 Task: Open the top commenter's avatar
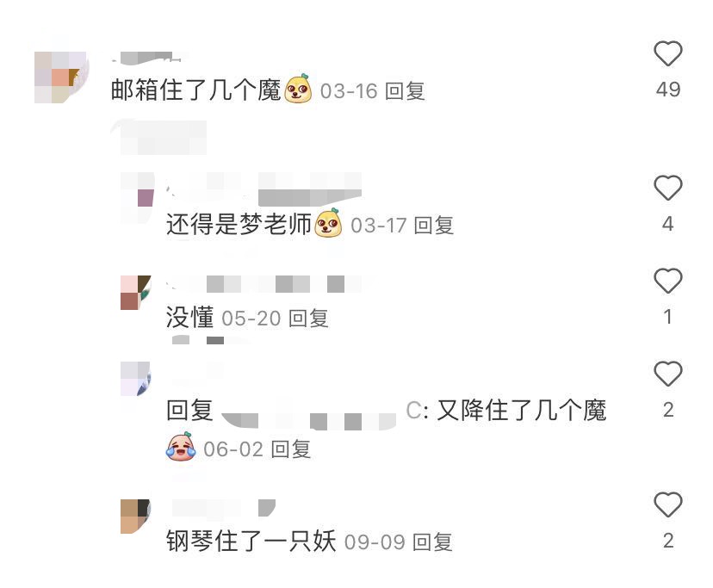point(60,77)
